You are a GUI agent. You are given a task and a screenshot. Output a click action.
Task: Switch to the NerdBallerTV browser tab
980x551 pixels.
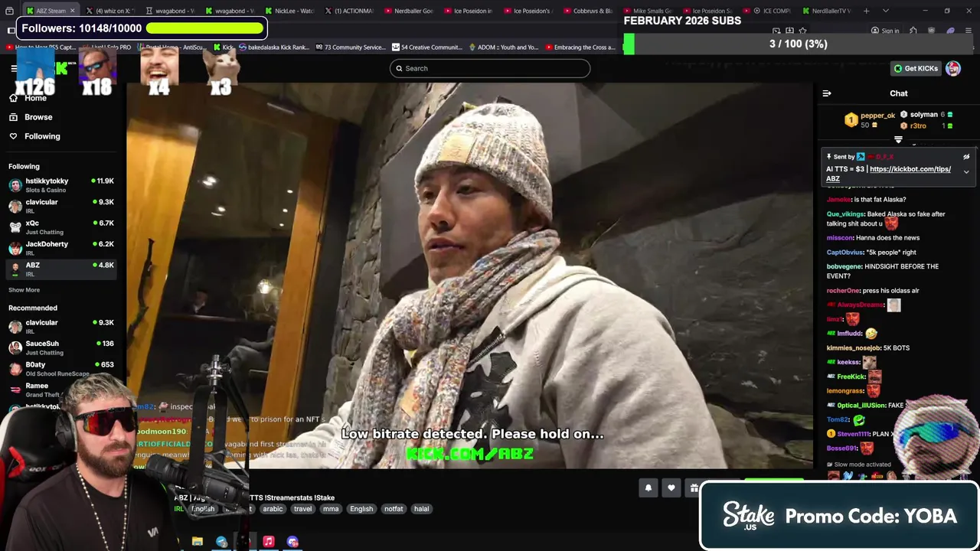827,11
